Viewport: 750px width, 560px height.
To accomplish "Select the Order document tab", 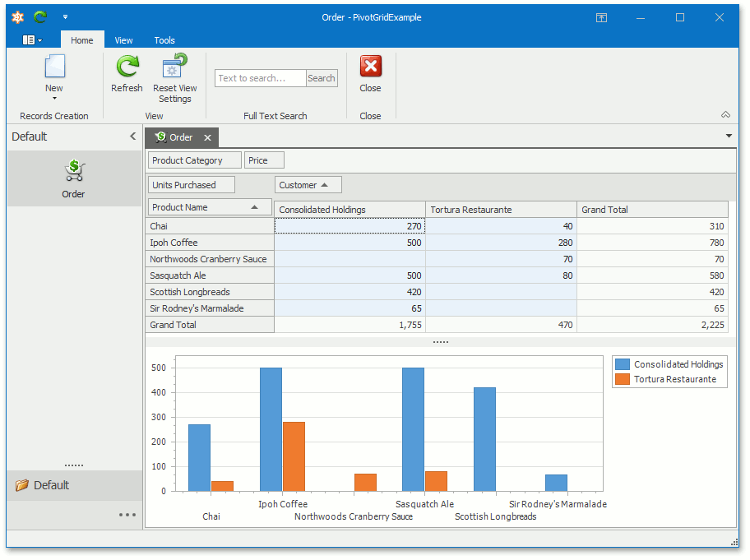I will tap(181, 137).
